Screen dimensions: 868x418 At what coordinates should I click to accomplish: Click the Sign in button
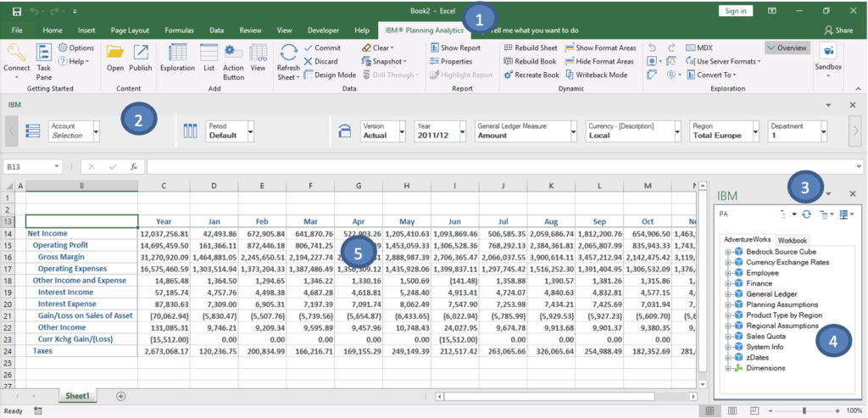[x=734, y=10]
